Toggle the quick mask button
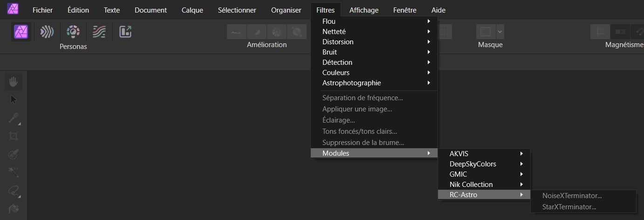 pos(486,32)
